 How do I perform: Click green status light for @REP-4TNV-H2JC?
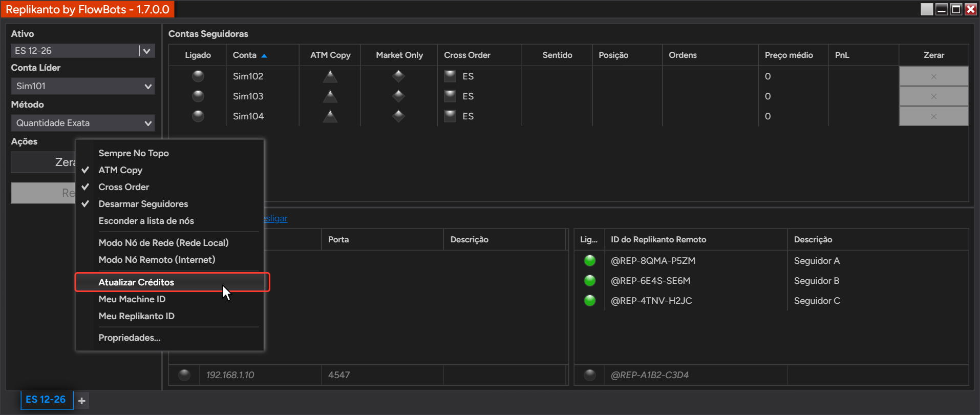[x=590, y=301]
